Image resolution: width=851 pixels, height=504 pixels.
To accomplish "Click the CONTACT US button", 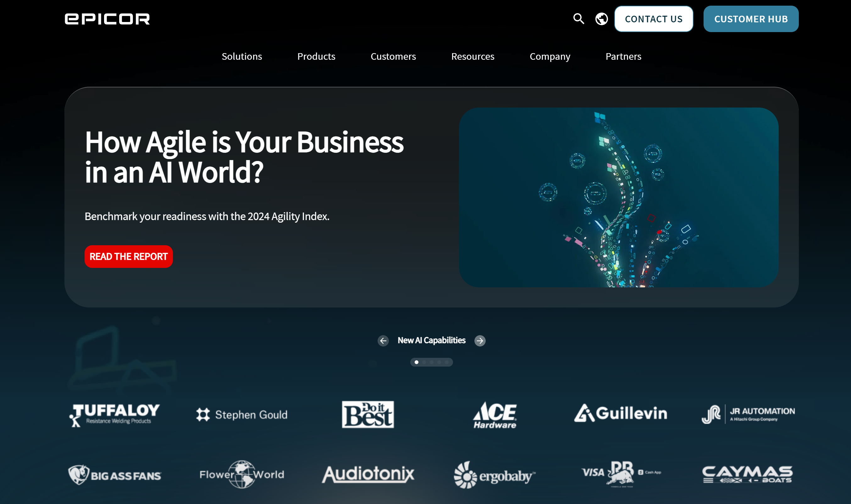I will click(x=654, y=19).
